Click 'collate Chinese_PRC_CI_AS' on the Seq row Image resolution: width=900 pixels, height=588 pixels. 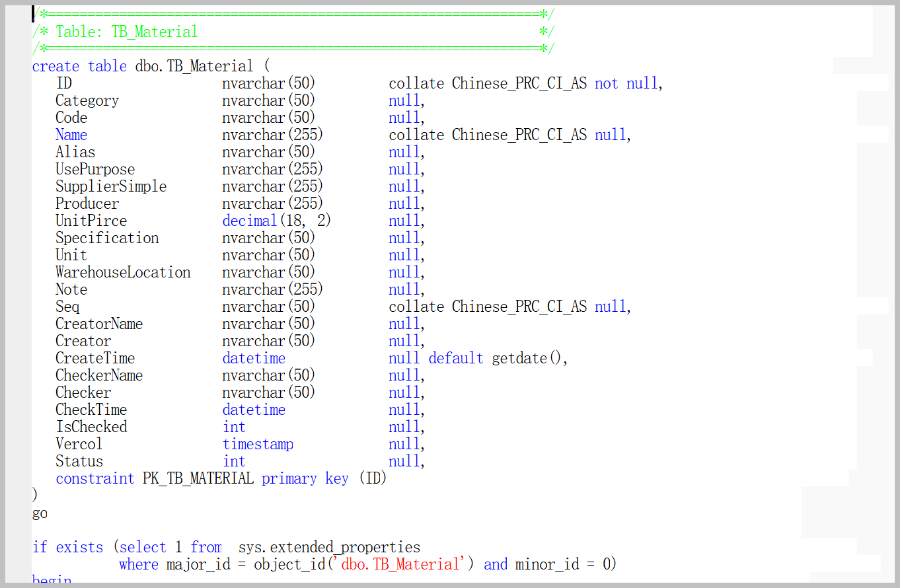[488, 307]
